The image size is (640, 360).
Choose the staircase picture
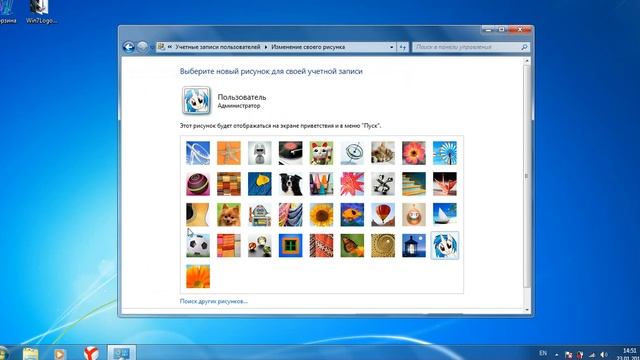[x=414, y=184]
